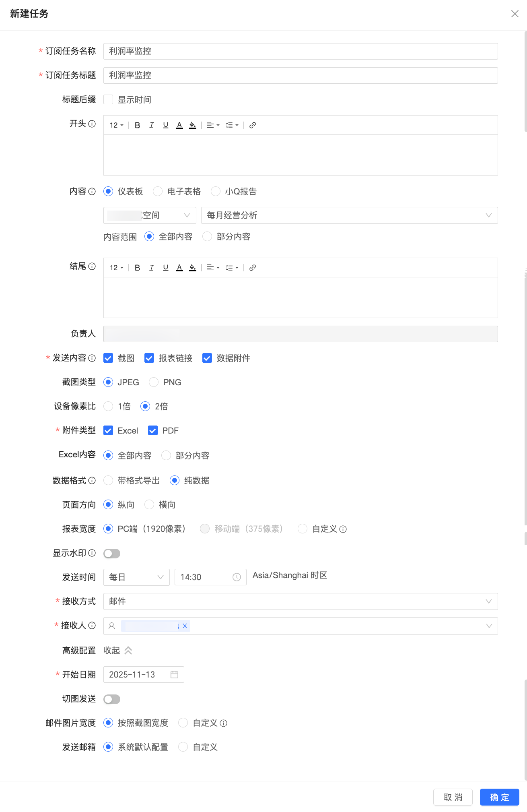Image resolution: width=527 pixels, height=812 pixels.
Task: Remove the recipient tag with the x
Action: (185, 626)
